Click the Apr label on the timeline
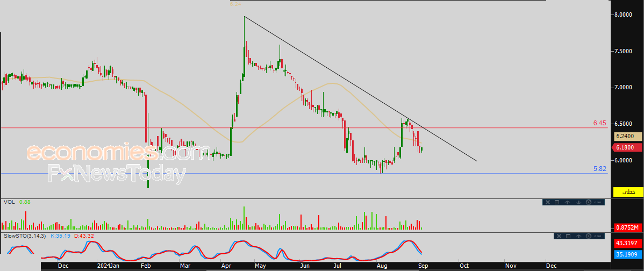 pos(225,266)
